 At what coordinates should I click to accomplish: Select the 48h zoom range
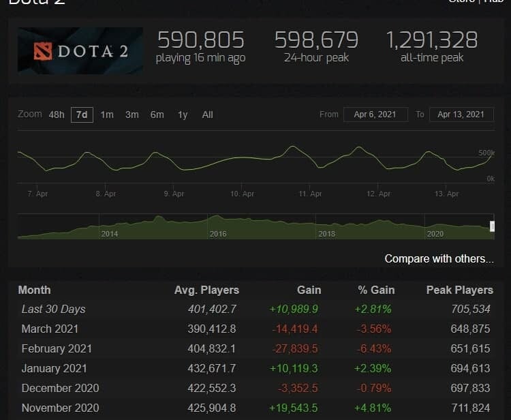(57, 115)
